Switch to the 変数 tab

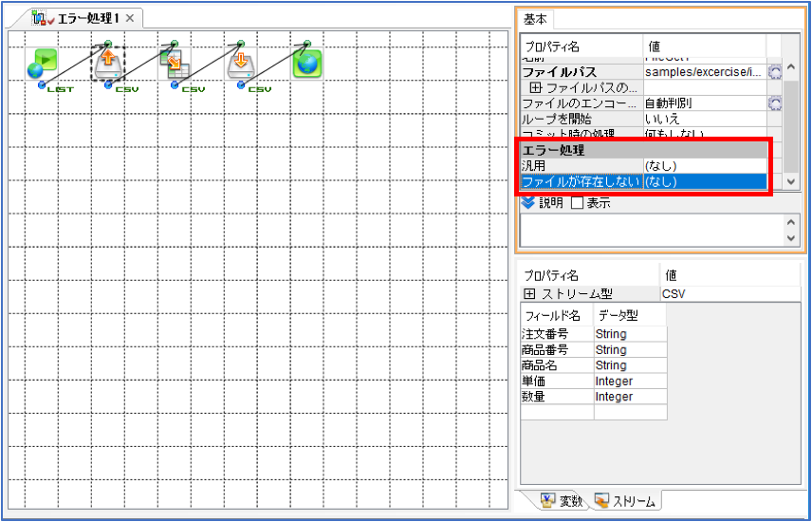[x=562, y=501]
